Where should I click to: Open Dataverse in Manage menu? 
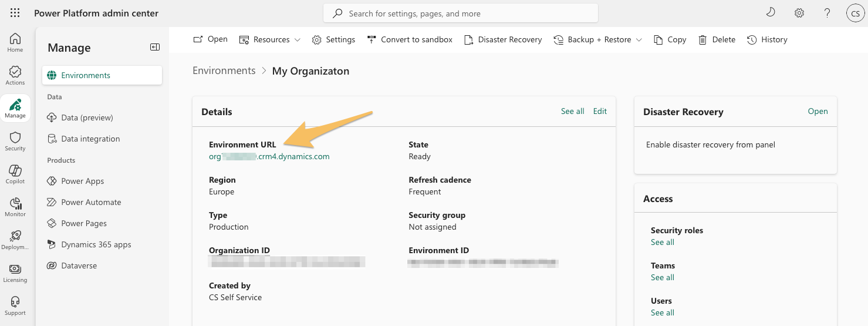pyautogui.click(x=79, y=265)
